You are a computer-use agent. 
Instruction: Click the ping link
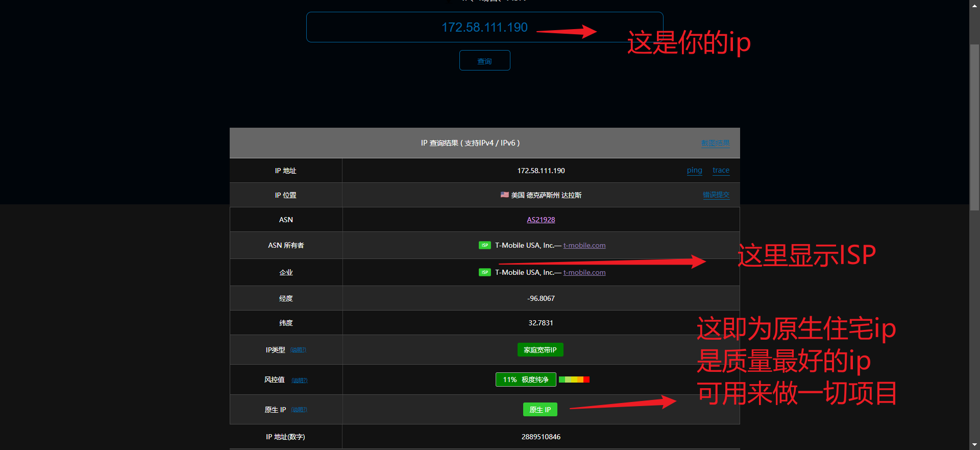coord(694,170)
